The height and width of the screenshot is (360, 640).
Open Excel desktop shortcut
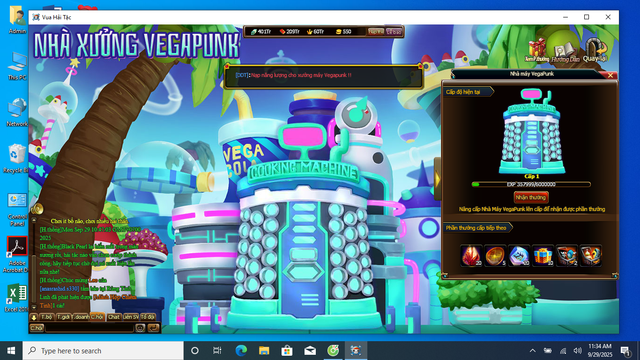click(17, 298)
